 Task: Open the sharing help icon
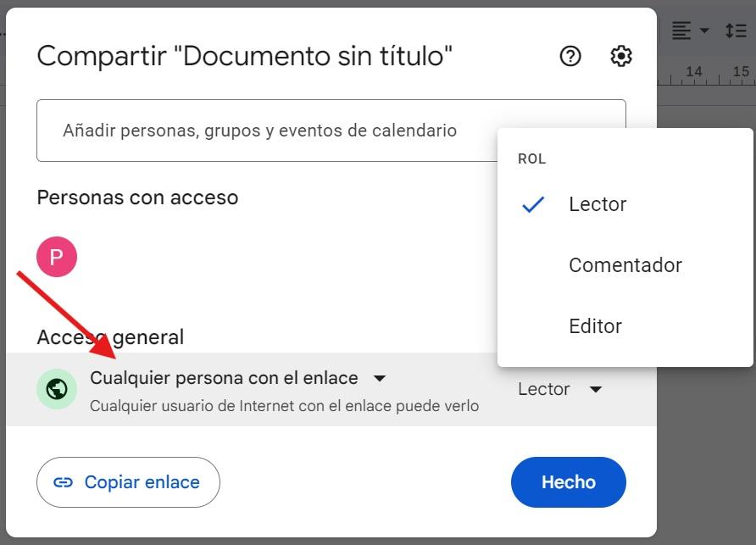570,56
